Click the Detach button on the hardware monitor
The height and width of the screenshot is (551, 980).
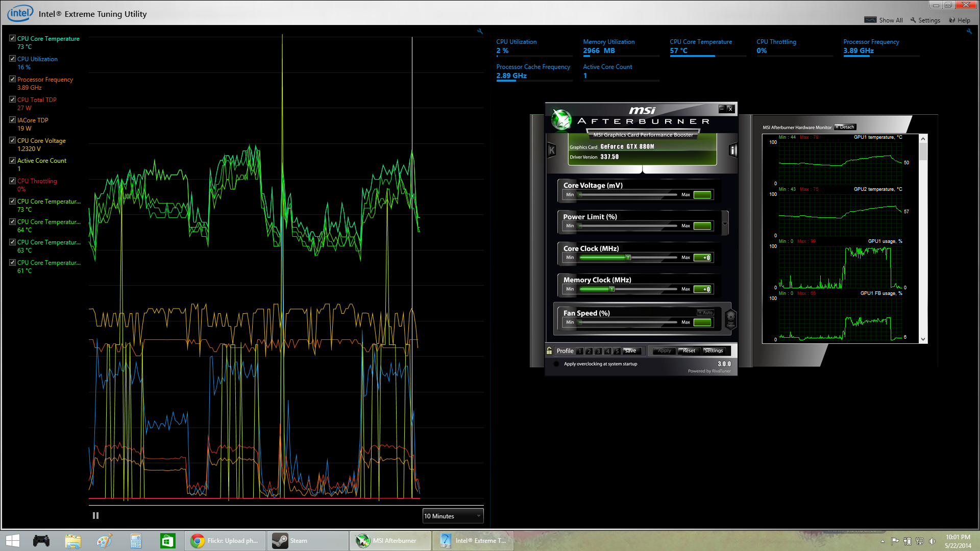[845, 127]
